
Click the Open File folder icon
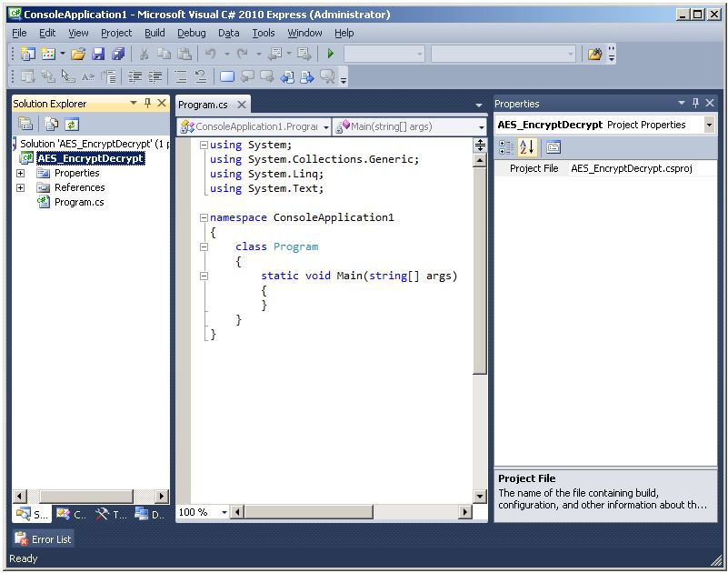pos(78,55)
